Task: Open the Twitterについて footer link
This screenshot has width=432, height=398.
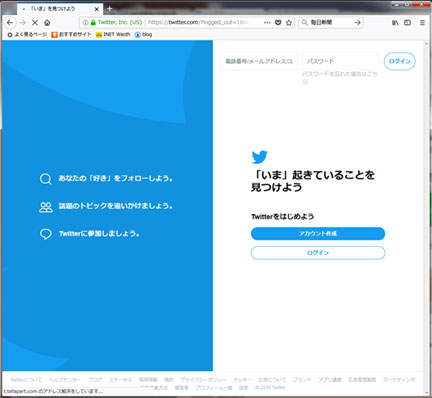Action: point(26,380)
